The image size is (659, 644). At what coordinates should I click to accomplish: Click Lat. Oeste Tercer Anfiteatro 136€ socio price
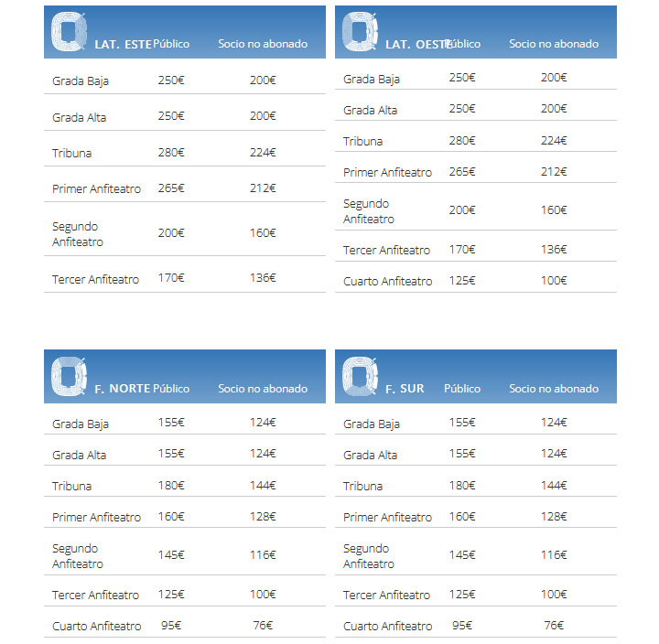coord(554,250)
